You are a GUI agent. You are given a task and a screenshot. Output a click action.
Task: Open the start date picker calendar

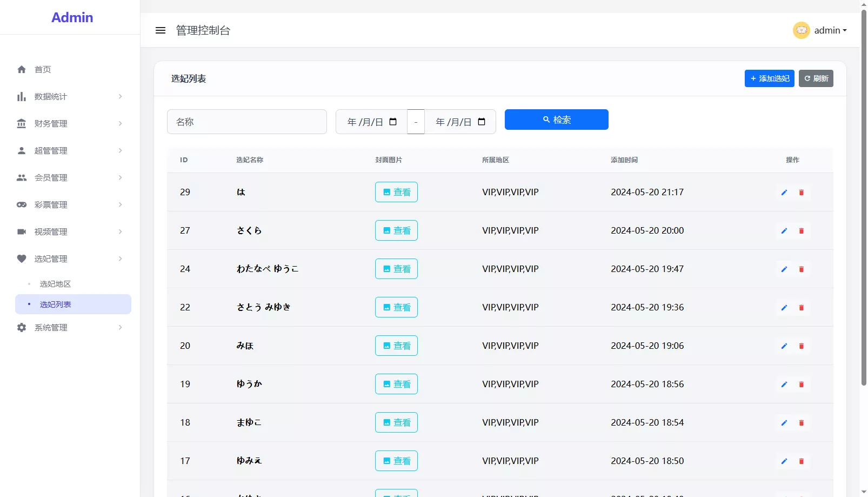393,122
